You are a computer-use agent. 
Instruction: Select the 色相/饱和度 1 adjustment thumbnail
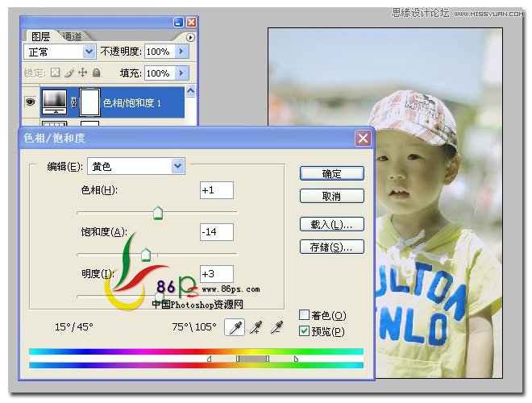(54, 102)
